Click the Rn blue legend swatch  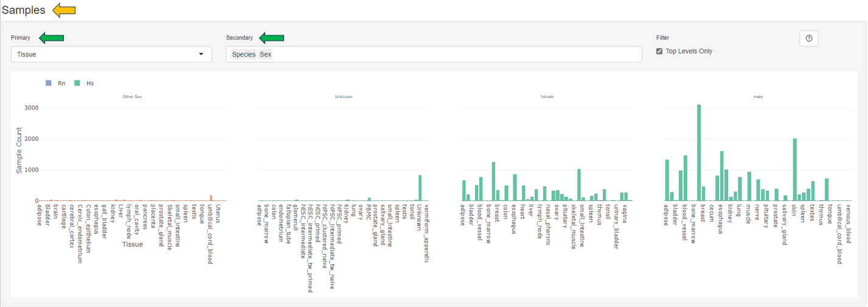[49, 83]
